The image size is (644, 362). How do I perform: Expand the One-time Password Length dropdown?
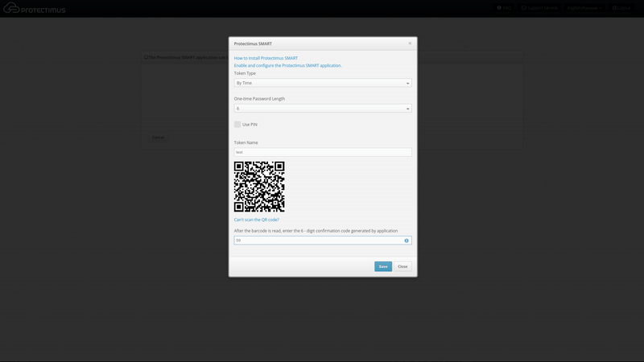pyautogui.click(x=323, y=109)
